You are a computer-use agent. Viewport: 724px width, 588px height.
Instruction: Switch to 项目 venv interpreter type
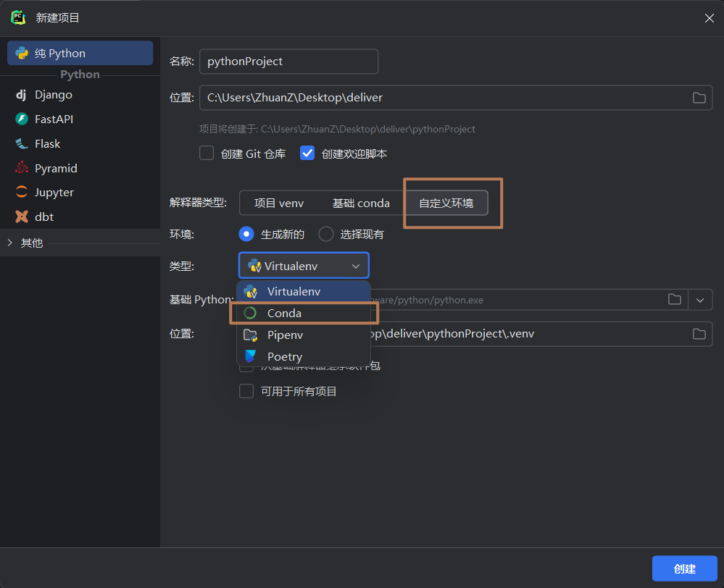[279, 203]
